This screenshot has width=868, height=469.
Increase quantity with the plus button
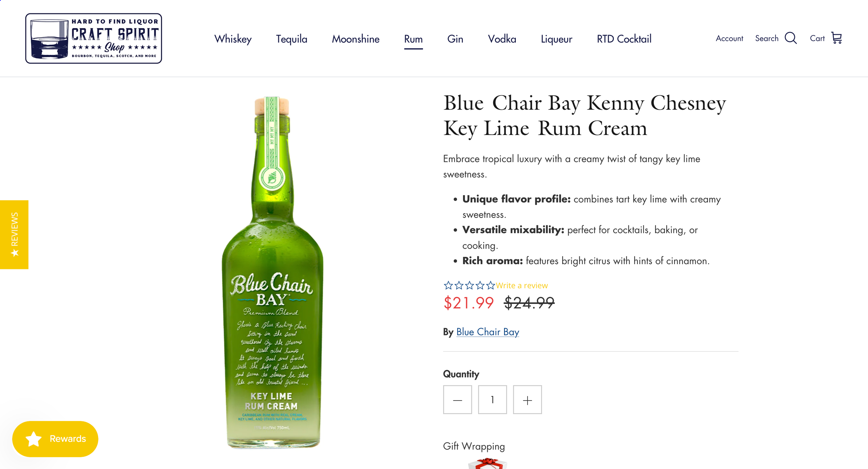527,400
